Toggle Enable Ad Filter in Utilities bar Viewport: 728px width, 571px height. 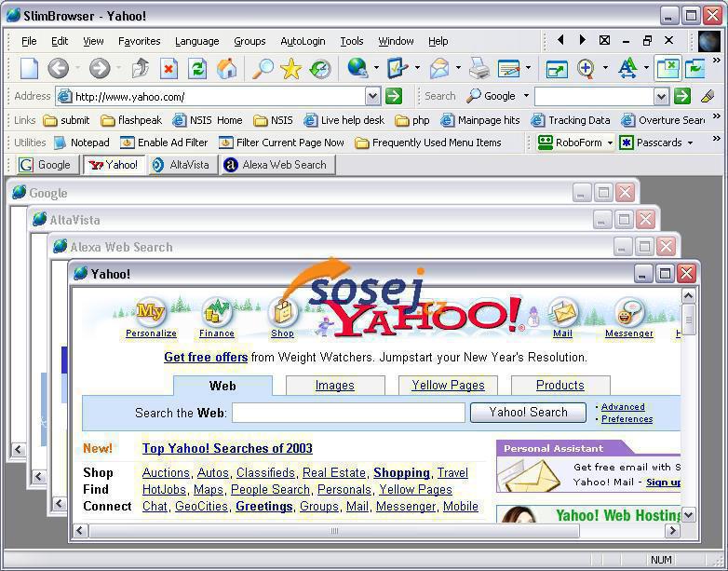pyautogui.click(x=164, y=143)
